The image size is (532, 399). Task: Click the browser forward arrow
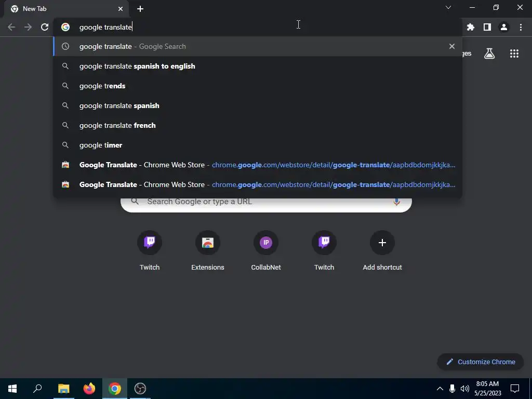[x=28, y=27]
